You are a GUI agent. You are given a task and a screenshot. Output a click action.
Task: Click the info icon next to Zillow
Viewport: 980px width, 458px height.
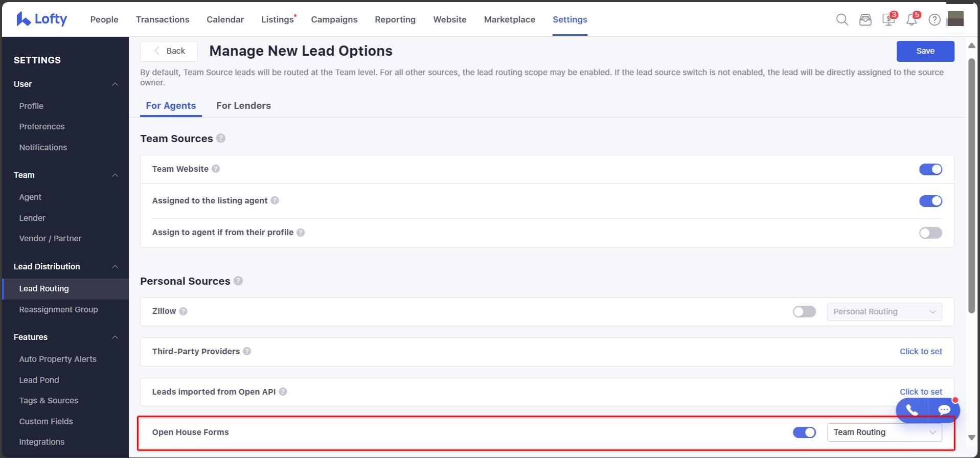click(183, 311)
